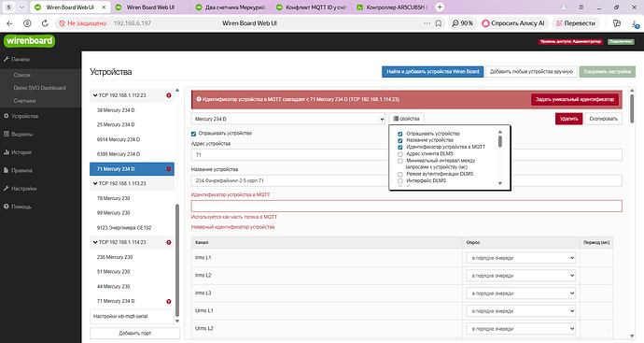Uncheck Опрашивать устройство in properties popup
This screenshot has width=644, height=343.
(x=400, y=134)
